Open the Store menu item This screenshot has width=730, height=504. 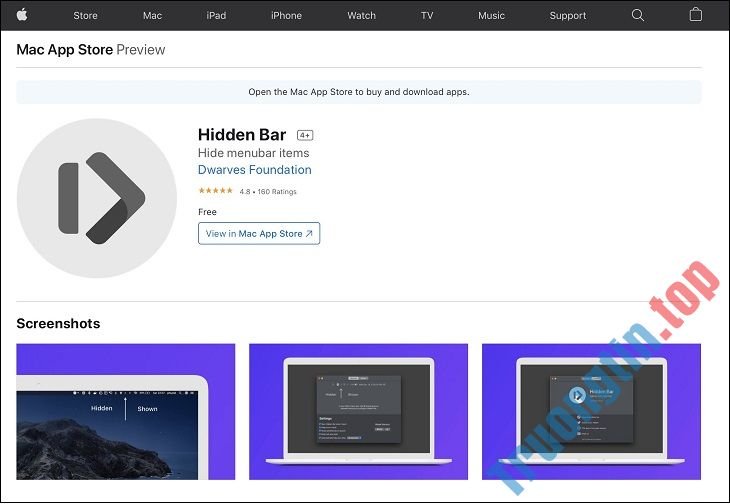[x=85, y=15]
